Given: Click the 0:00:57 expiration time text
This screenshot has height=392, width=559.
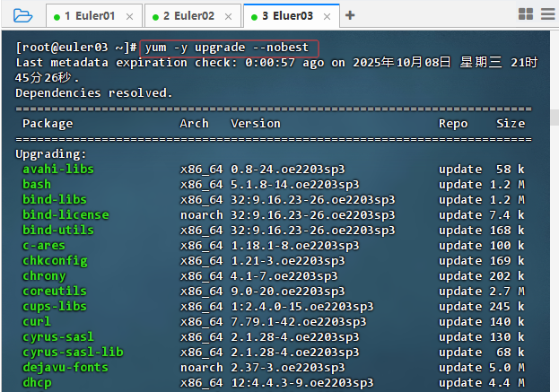Looking at the screenshot, I should pos(270,63).
